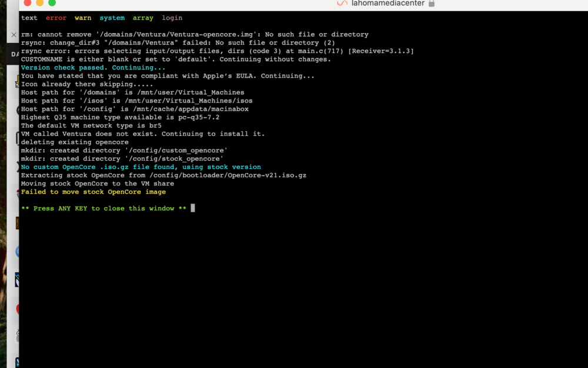Click 'Moving stock OpenCore to the VM share' line

click(x=98, y=184)
